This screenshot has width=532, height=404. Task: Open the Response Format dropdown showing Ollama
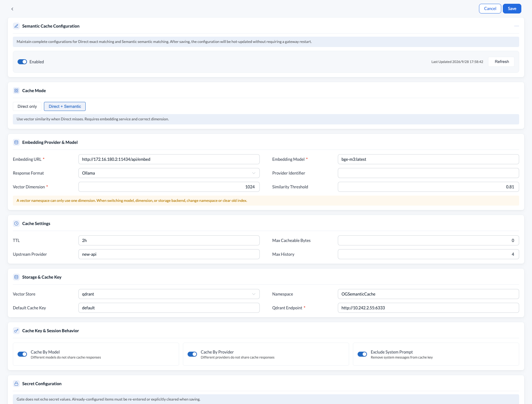[169, 173]
